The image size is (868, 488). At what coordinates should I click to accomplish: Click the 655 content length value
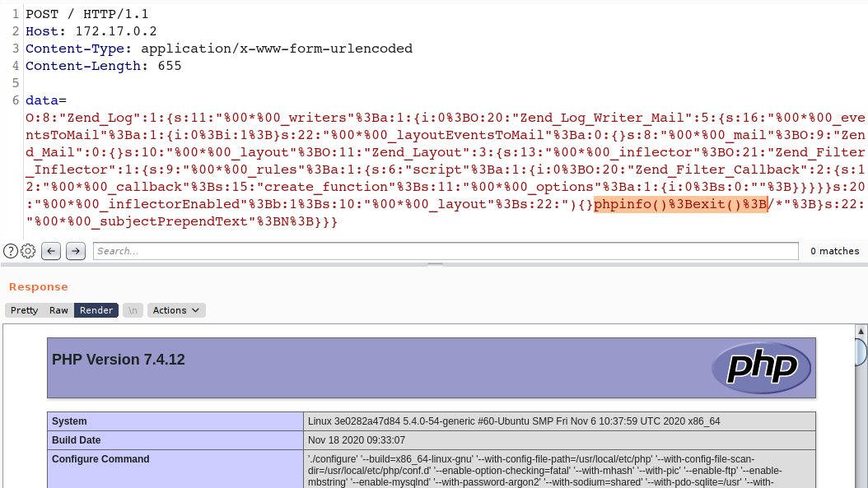tap(170, 66)
